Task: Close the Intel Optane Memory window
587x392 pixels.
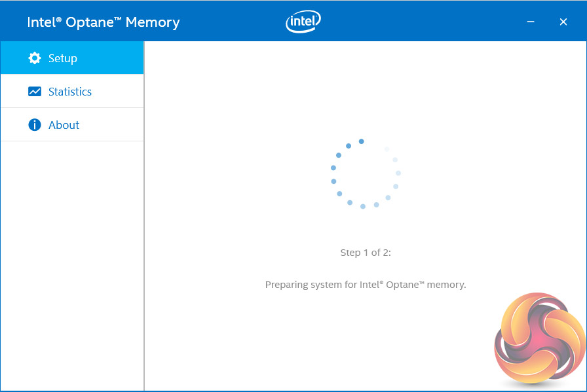Action: [563, 22]
